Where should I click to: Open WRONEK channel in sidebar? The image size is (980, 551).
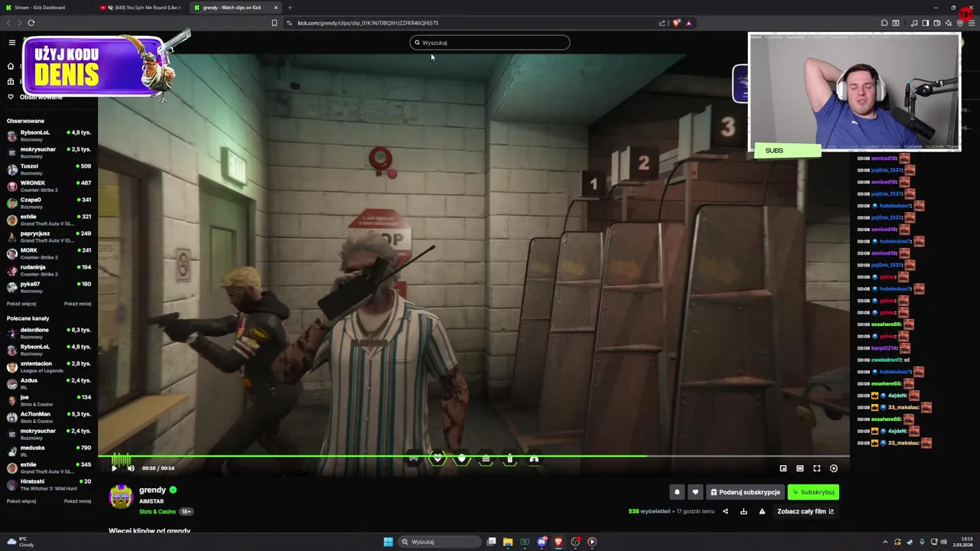click(49, 187)
